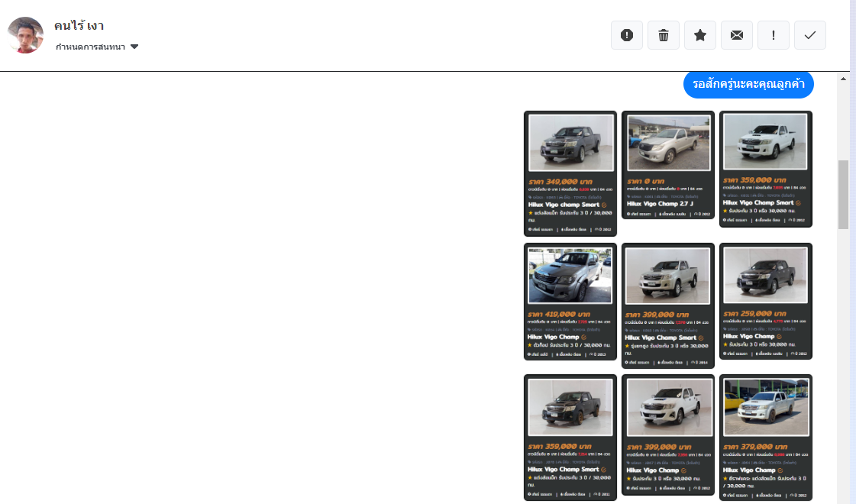Click the message bubble รอสักครู่นะคะคุณลูกค้า
The image size is (856, 504).
pos(748,84)
